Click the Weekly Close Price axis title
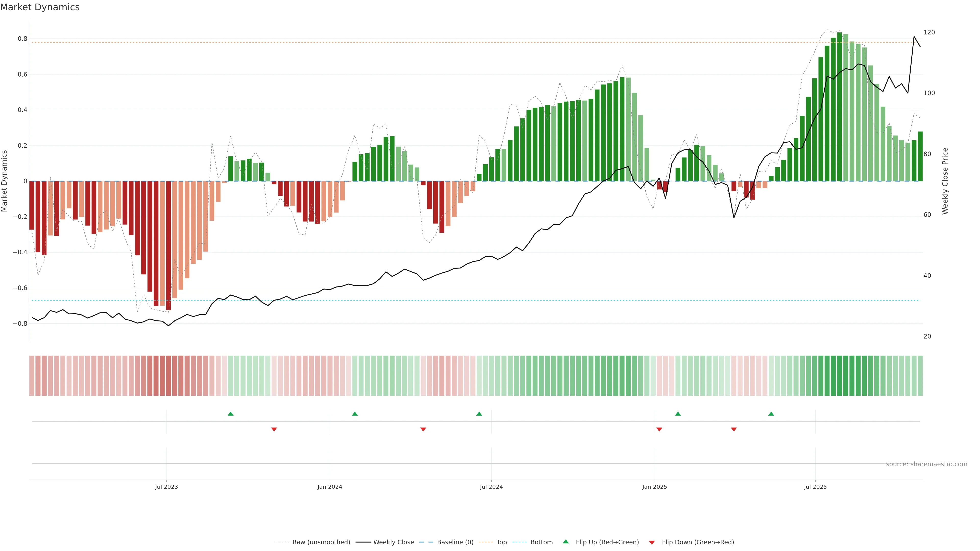 click(945, 181)
